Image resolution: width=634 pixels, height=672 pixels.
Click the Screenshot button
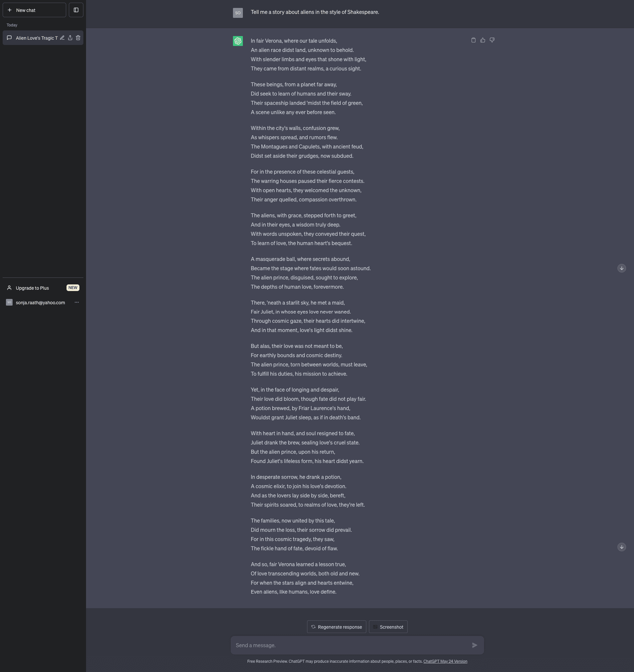pyautogui.click(x=388, y=627)
